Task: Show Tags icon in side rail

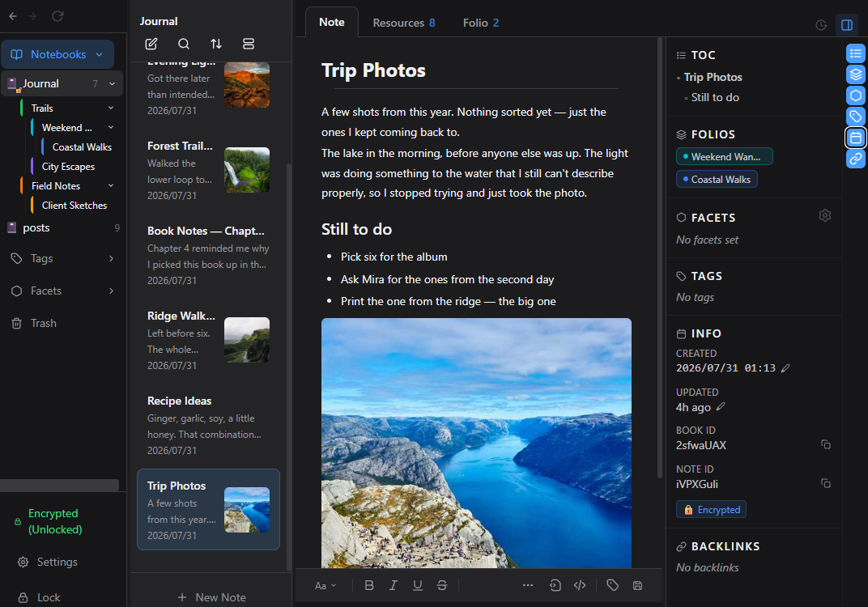Action: click(856, 117)
